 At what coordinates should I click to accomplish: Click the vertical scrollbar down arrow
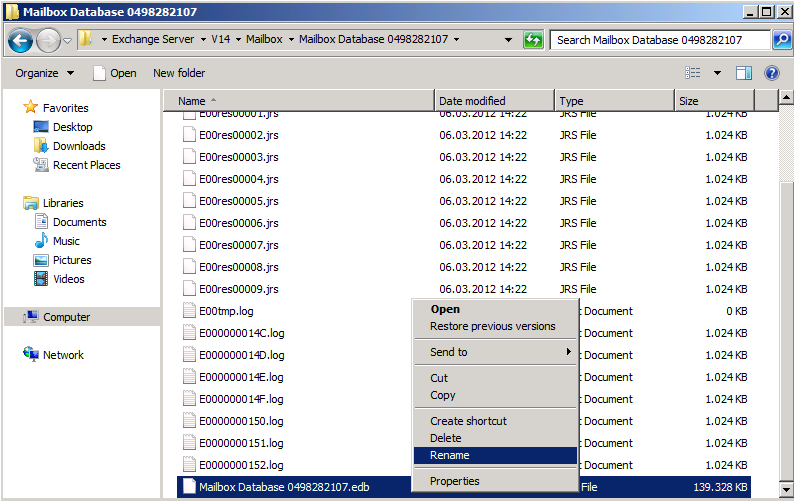[786, 491]
